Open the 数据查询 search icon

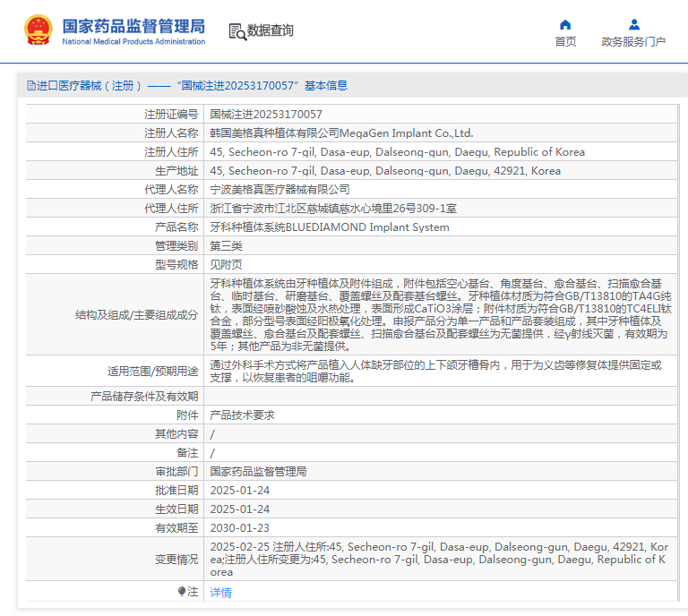click(x=237, y=31)
